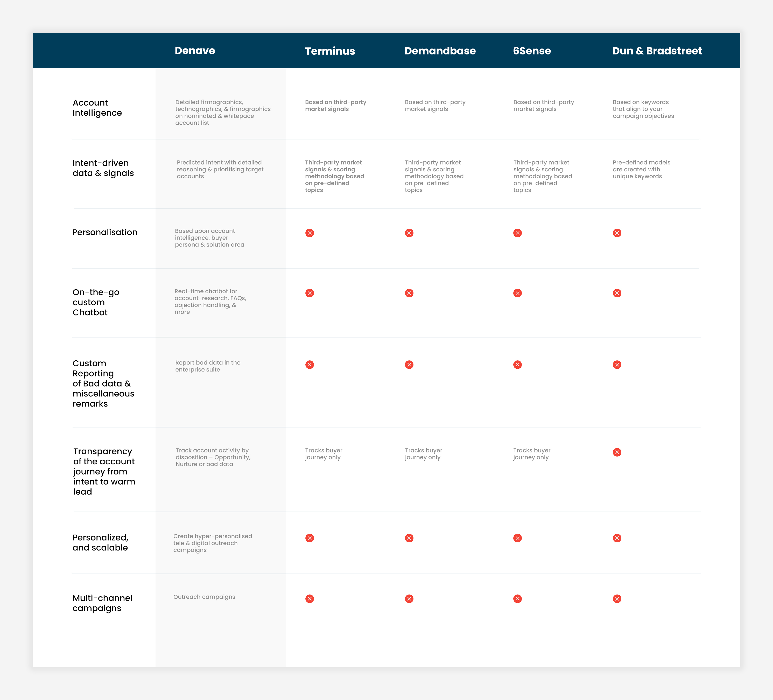Click Dun & Bradstreet red X in Custom Reporting row
Image resolution: width=773 pixels, height=700 pixels.
click(617, 364)
